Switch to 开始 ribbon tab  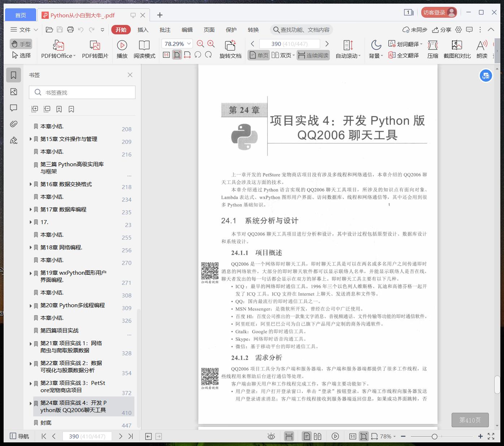coord(121,30)
